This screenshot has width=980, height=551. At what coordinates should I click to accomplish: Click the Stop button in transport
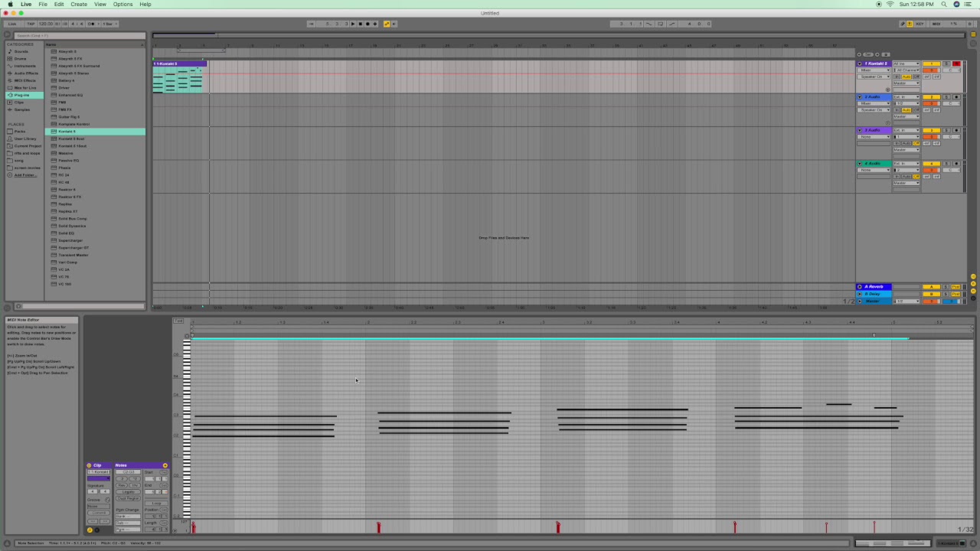361,24
